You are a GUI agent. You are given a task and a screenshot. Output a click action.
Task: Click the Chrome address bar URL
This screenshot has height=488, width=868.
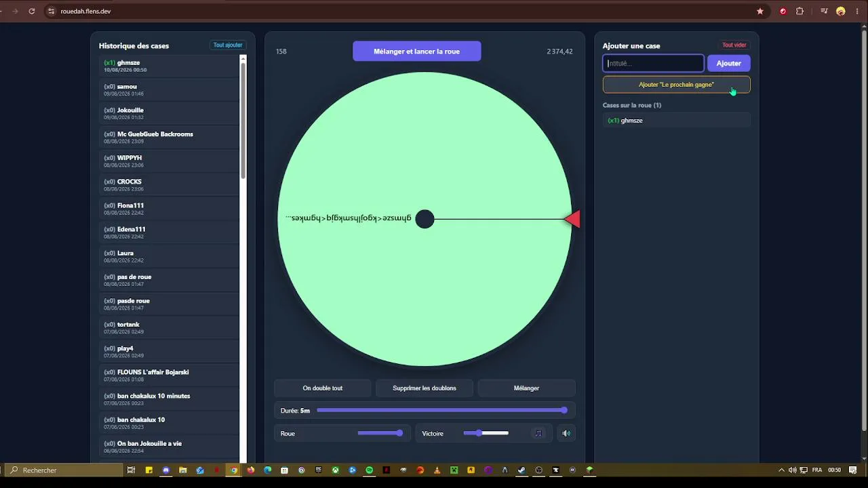pyautogui.click(x=85, y=11)
